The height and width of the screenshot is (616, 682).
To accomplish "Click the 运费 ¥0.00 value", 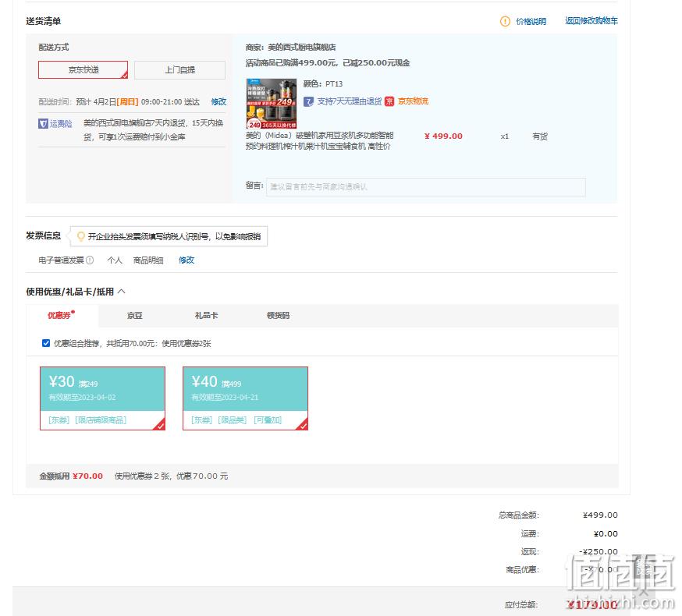I will click(606, 533).
